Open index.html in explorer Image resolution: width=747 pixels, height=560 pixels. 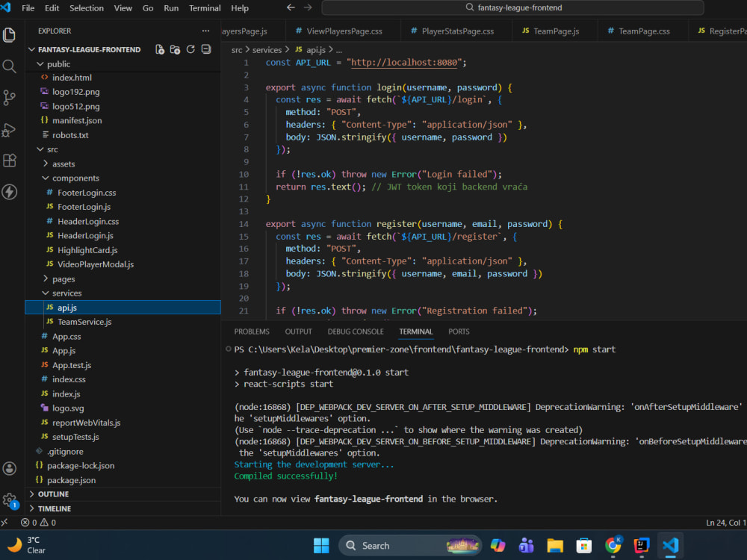click(123, 78)
